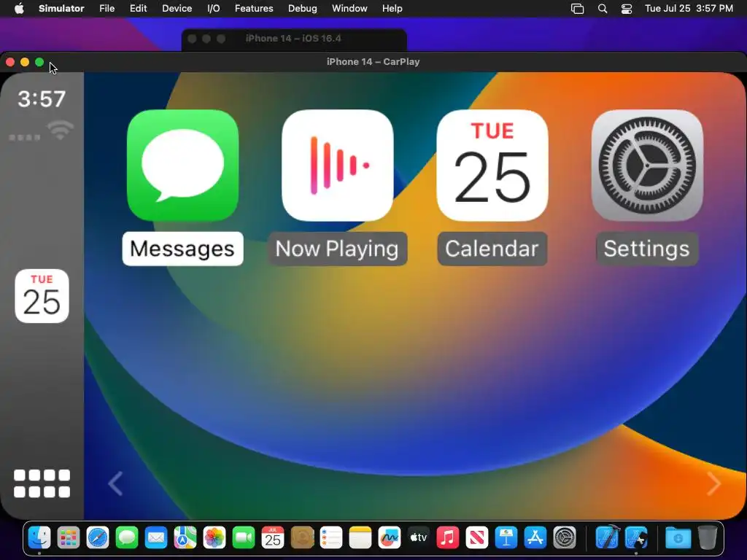This screenshot has width=747, height=560.
Task: Open the Debug menu
Action: point(303,9)
